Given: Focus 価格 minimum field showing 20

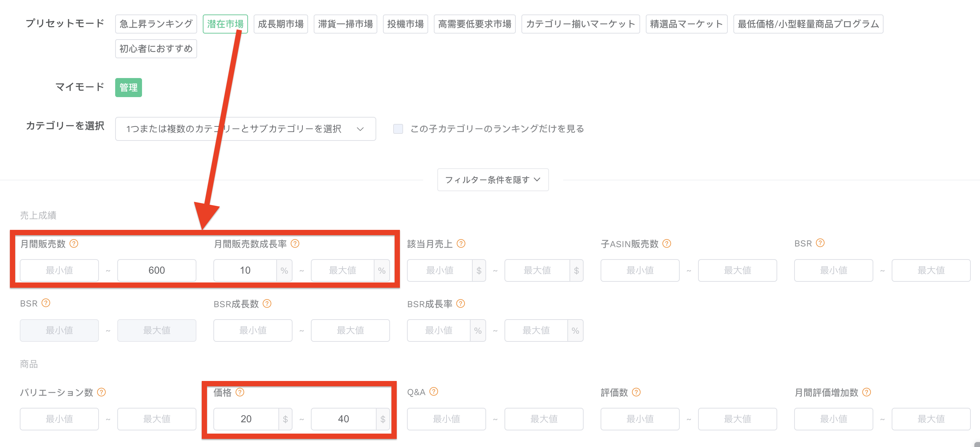Looking at the screenshot, I should (246, 419).
